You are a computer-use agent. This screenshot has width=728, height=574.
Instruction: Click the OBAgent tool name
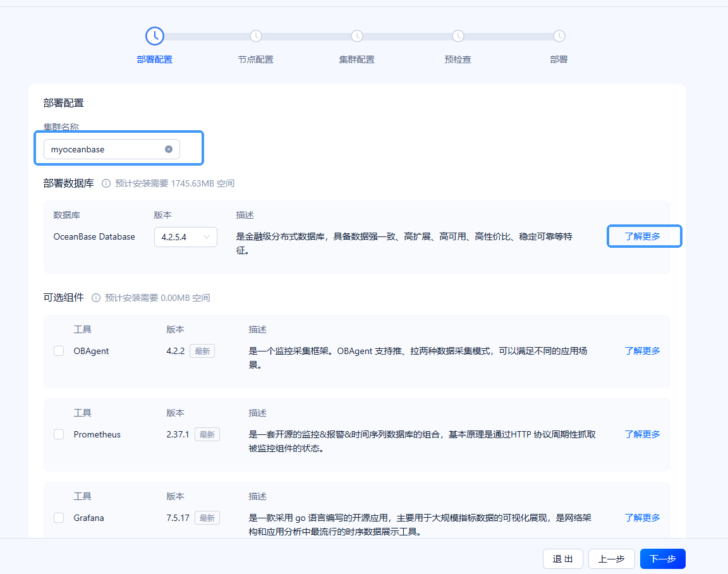[91, 351]
